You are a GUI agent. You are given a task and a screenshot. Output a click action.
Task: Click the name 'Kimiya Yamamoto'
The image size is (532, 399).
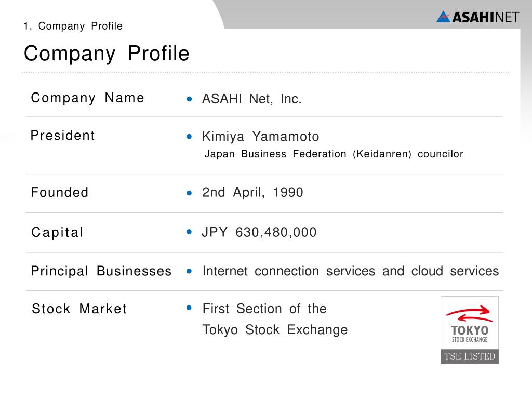[261, 137]
